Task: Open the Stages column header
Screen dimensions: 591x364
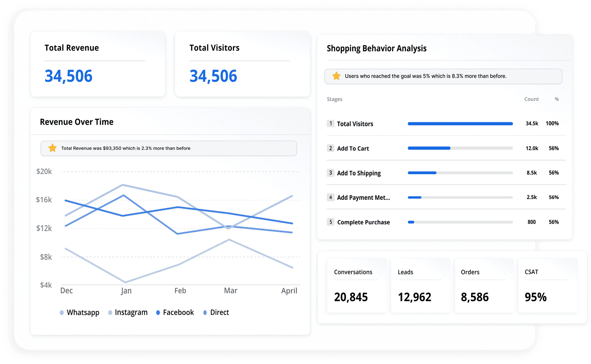Action: (334, 99)
